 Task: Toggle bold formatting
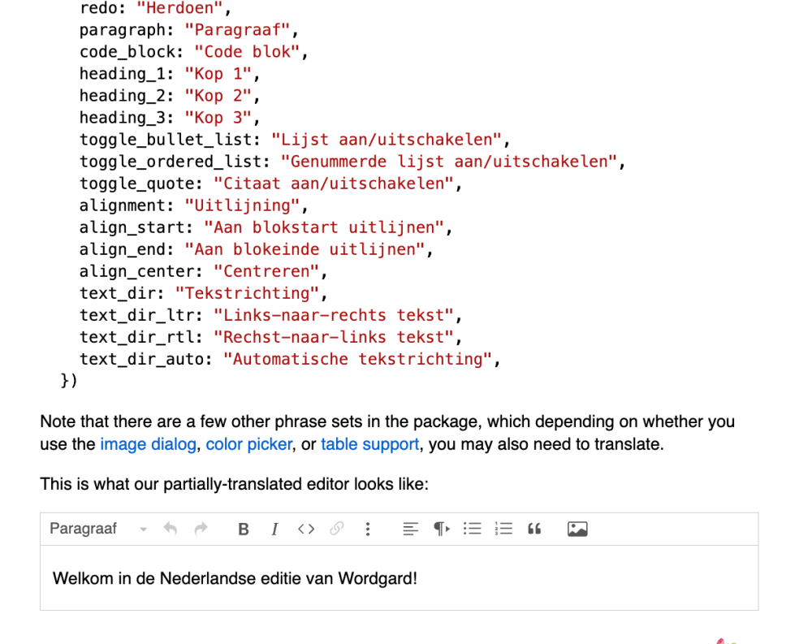(244, 529)
